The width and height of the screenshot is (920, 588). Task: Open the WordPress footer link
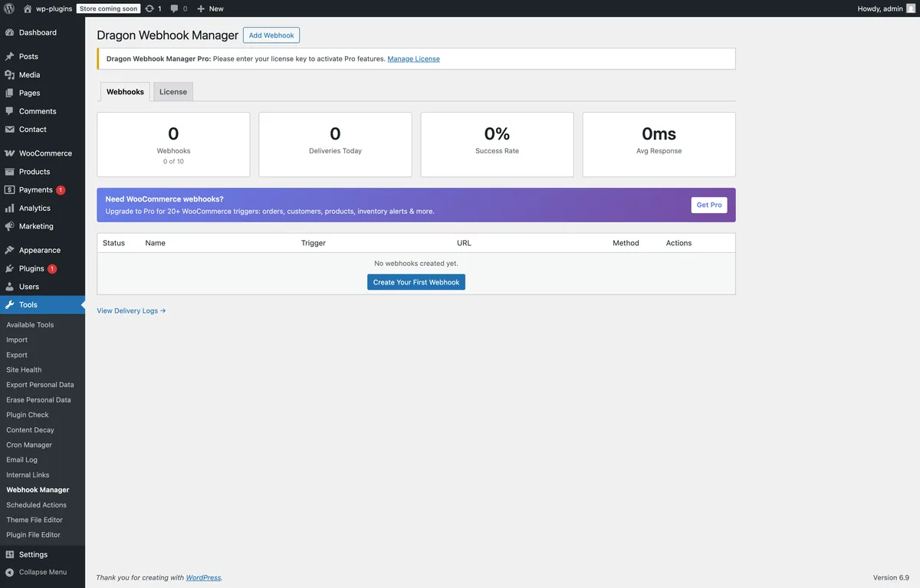point(203,577)
